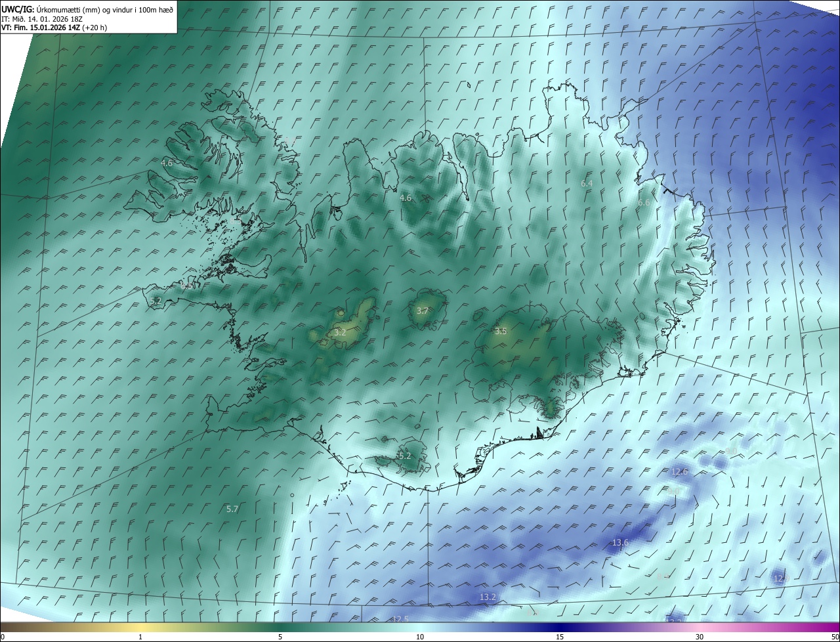This screenshot has width=840, height=642.
Task: Click the 6.6 value near the east coast
Action: 644,203
